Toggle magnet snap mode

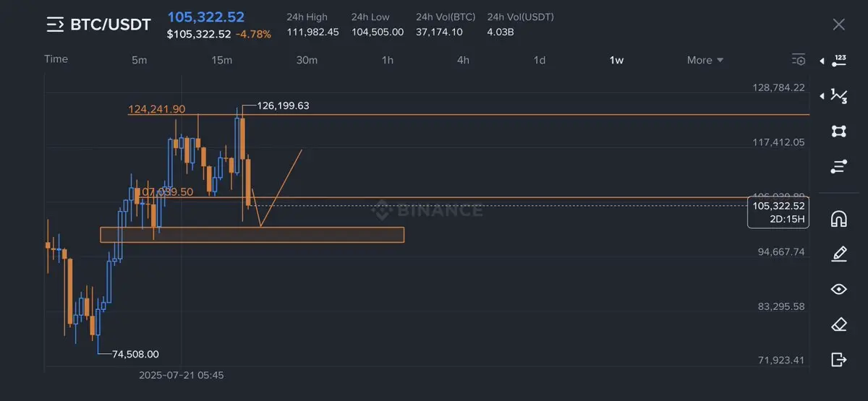coord(839,218)
